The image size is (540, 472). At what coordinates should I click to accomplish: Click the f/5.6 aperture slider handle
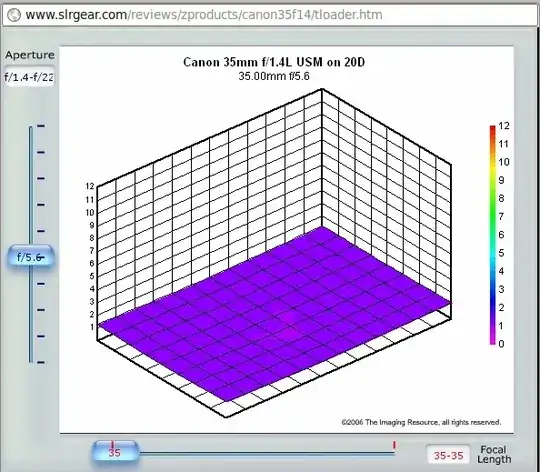point(30,257)
